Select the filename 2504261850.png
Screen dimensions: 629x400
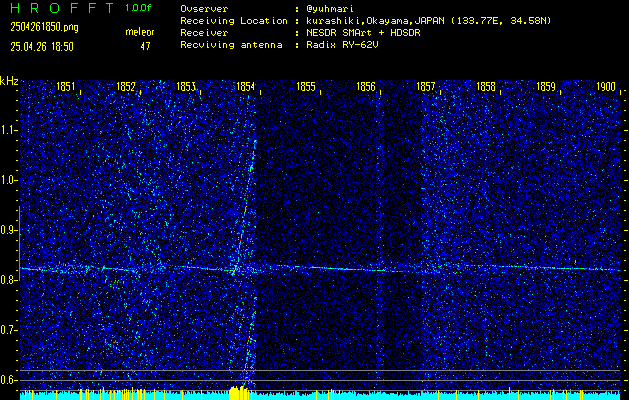(45, 27)
